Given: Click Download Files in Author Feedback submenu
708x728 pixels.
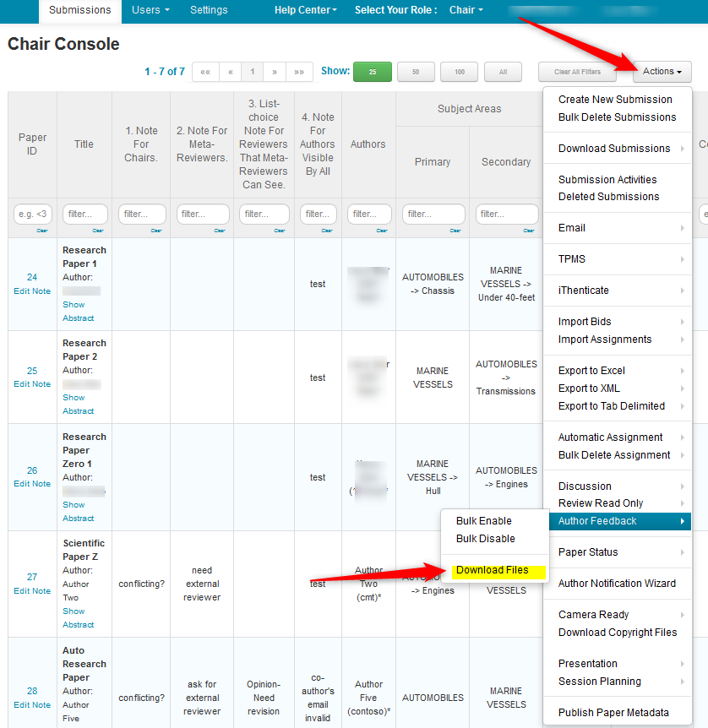Looking at the screenshot, I should (x=492, y=570).
